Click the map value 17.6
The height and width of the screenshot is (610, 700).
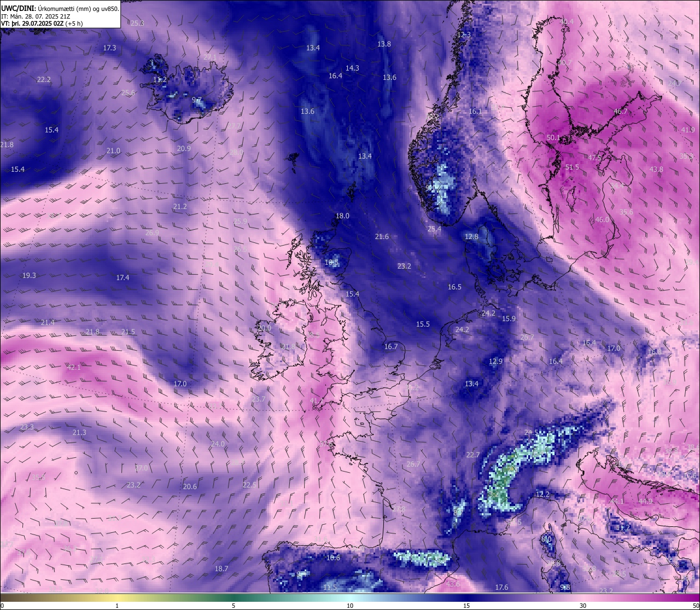pyautogui.click(x=501, y=588)
